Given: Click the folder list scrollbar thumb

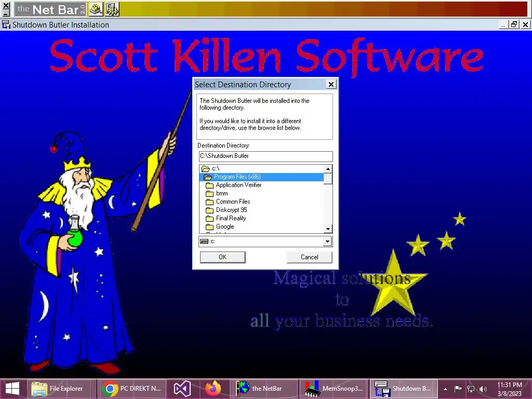Looking at the screenshot, I should pos(328,179).
